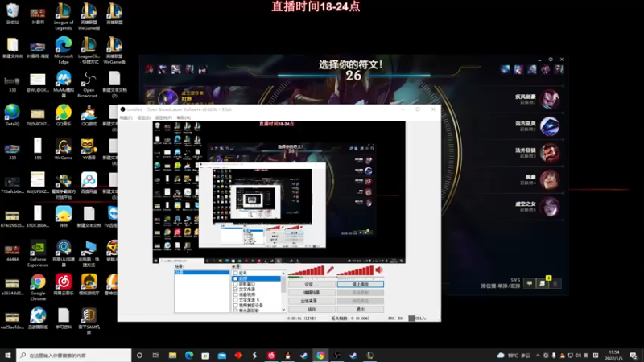The height and width of the screenshot is (362, 644).
Task: Click the 插件 plugins button in OBS
Action: pyautogui.click(x=312, y=310)
